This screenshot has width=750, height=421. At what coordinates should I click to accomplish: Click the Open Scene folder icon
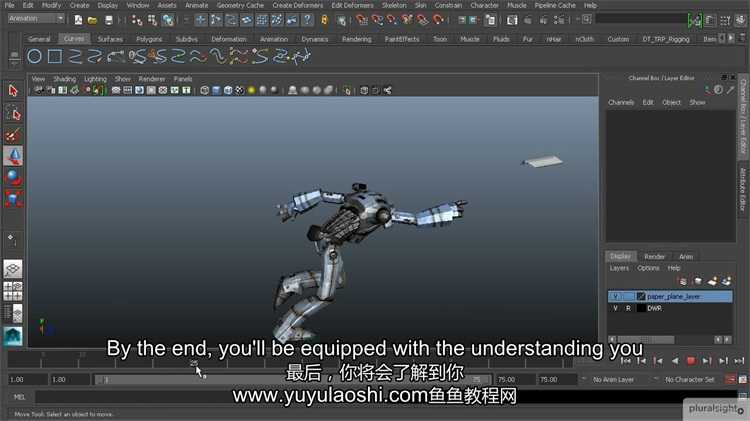(x=92, y=20)
